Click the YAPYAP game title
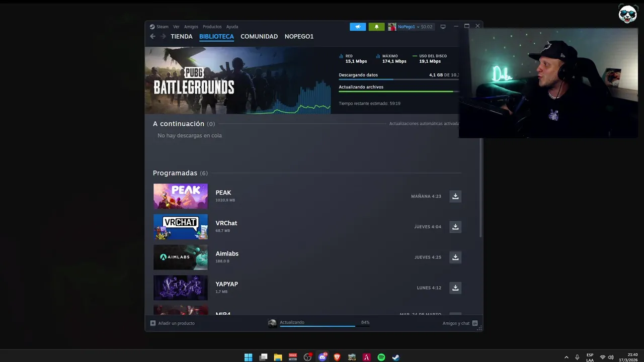Image resolution: width=644 pixels, height=362 pixels. coord(227,284)
